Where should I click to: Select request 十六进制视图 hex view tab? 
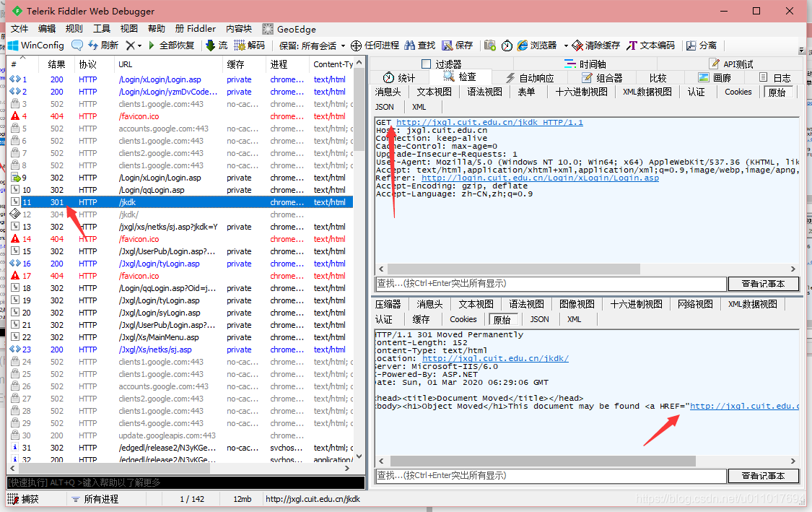pyautogui.click(x=581, y=92)
